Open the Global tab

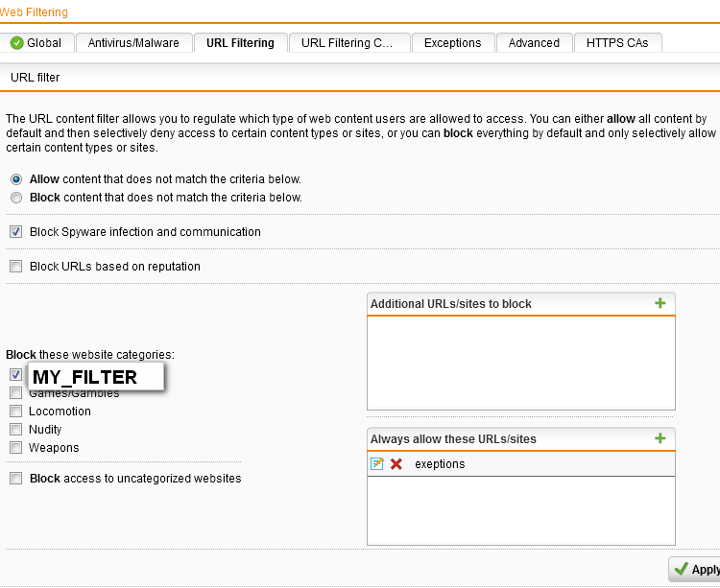pos(36,42)
